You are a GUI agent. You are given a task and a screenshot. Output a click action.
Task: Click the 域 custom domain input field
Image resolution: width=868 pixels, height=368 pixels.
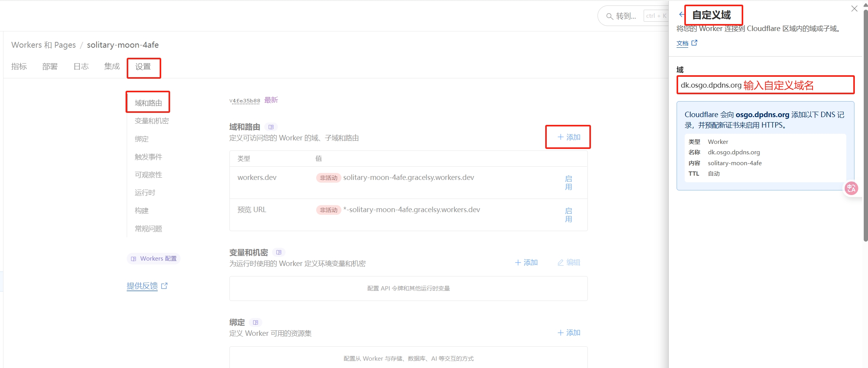tap(765, 85)
